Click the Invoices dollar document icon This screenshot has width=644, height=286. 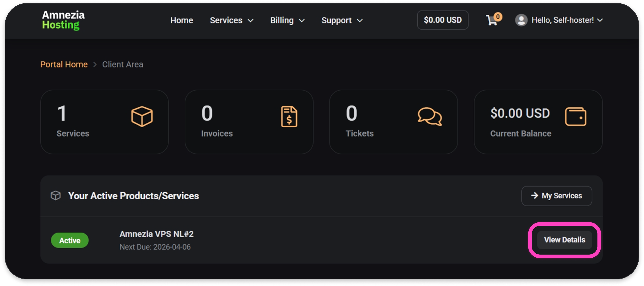pyautogui.click(x=289, y=117)
